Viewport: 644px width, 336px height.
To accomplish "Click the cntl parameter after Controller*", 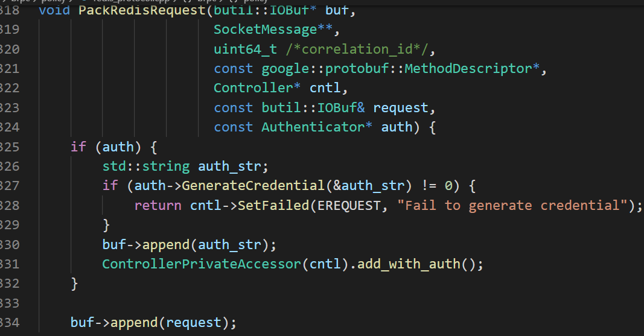I will pyautogui.click(x=325, y=88).
